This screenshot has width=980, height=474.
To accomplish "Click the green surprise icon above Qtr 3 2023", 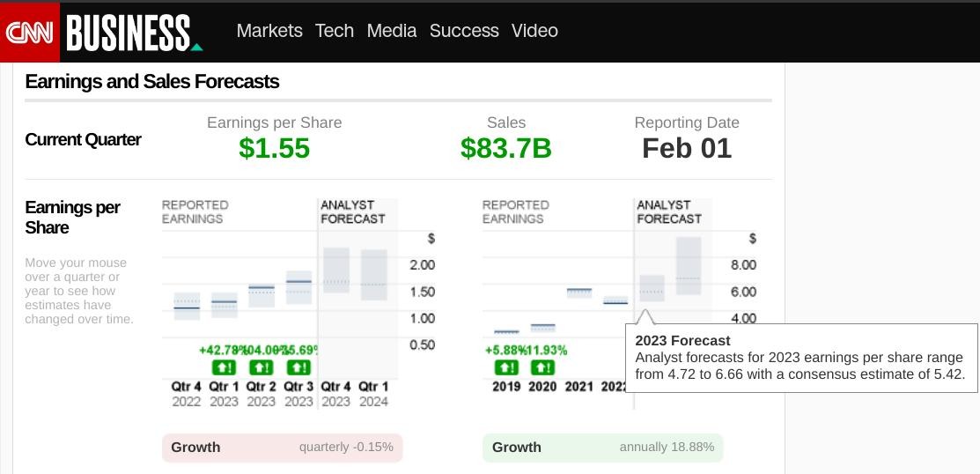I will (x=298, y=367).
